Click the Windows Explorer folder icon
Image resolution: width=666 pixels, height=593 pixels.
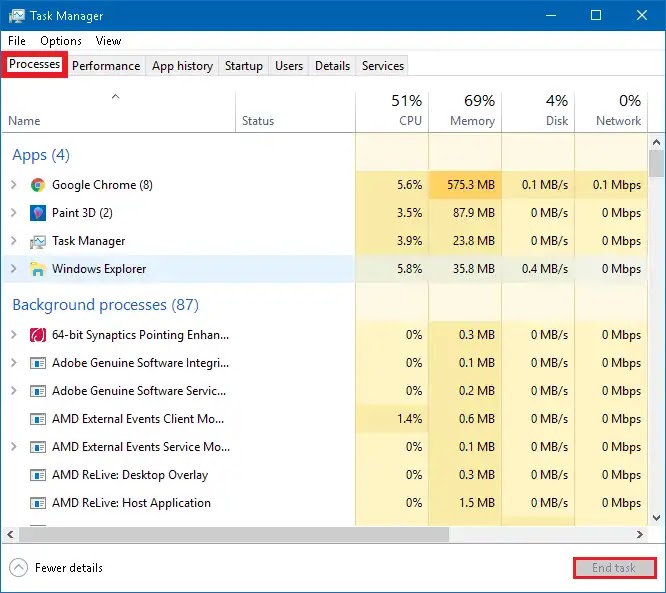click(x=38, y=269)
